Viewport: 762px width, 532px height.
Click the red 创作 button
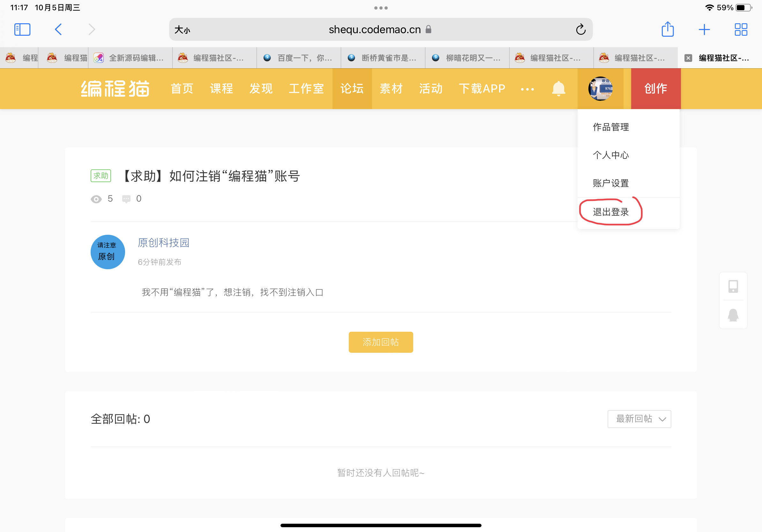pyautogui.click(x=656, y=89)
